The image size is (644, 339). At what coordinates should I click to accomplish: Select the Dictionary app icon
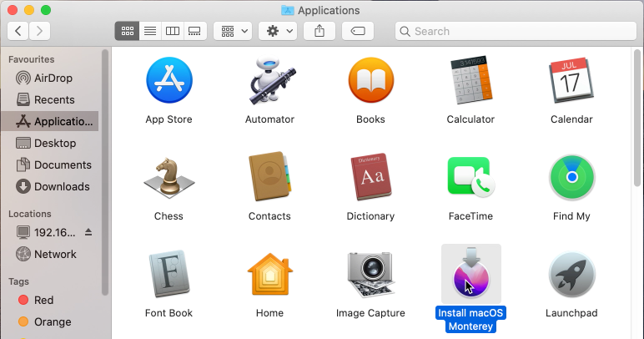tap(371, 177)
